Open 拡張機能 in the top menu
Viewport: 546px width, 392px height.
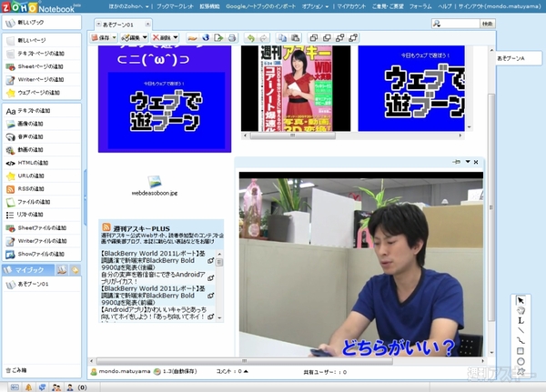tap(209, 6)
